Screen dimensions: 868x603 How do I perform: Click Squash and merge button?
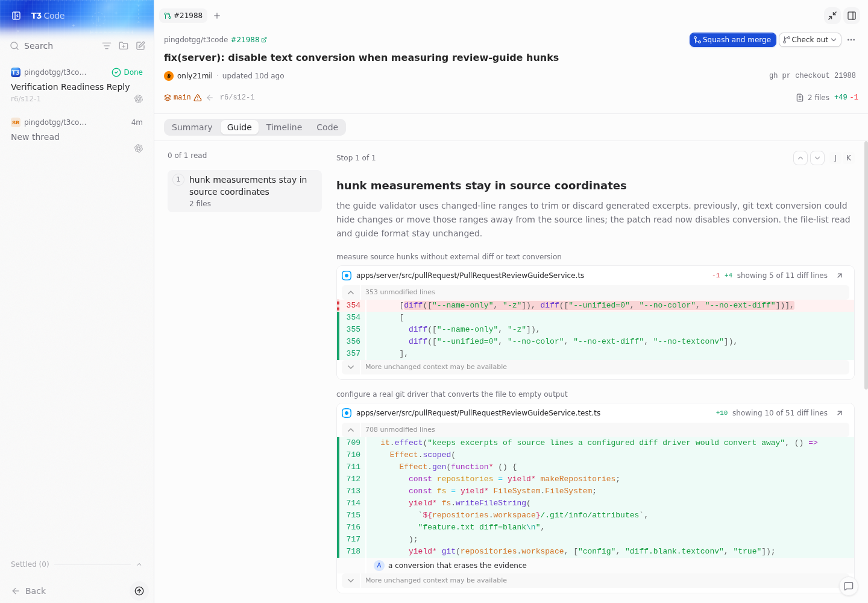(732, 40)
